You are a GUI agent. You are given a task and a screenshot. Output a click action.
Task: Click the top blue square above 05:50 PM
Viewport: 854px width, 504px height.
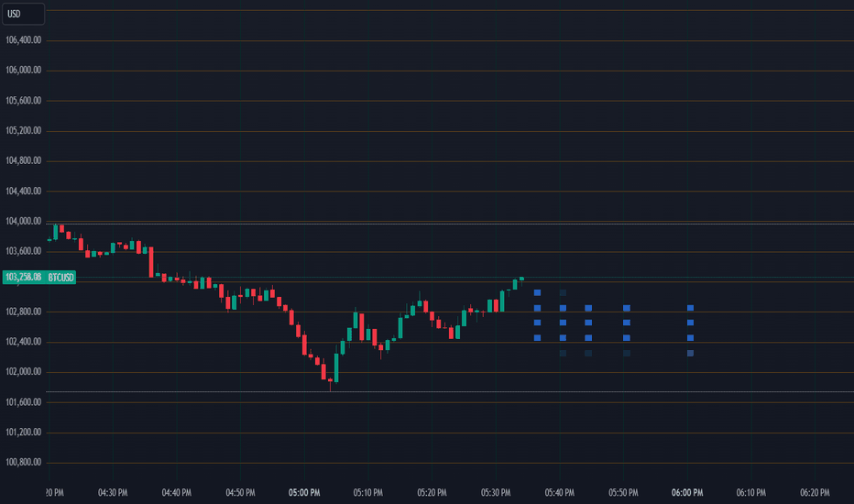[x=627, y=308]
